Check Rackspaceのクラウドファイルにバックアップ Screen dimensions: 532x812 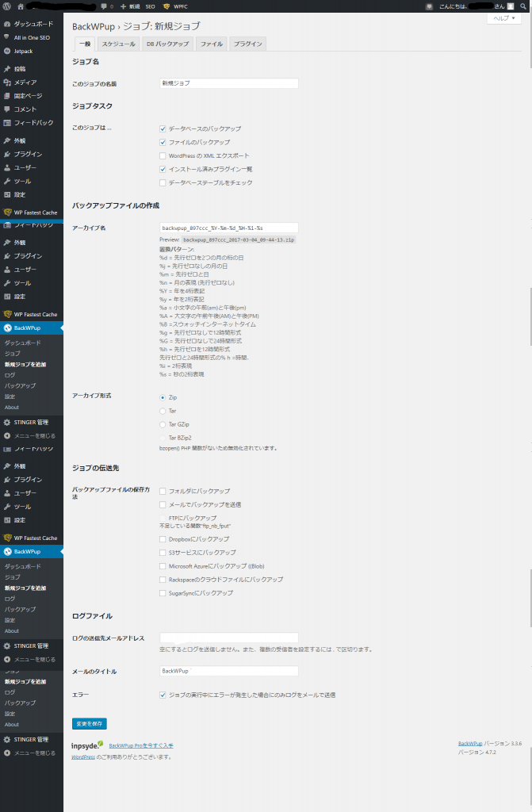(163, 580)
